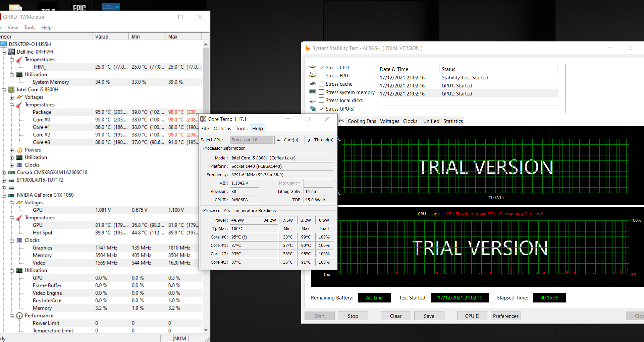Screen dimensions: 644x342
Task: Open Core Temp Help menu
Action: (x=258, y=129)
